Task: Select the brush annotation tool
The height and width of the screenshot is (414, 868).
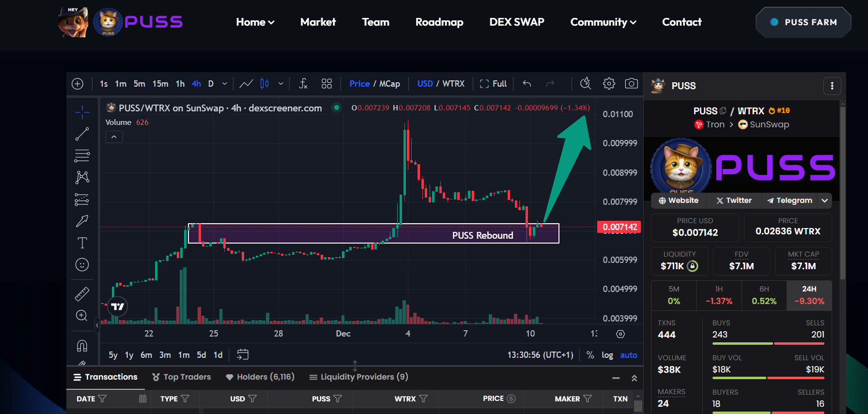Action: tap(82, 221)
